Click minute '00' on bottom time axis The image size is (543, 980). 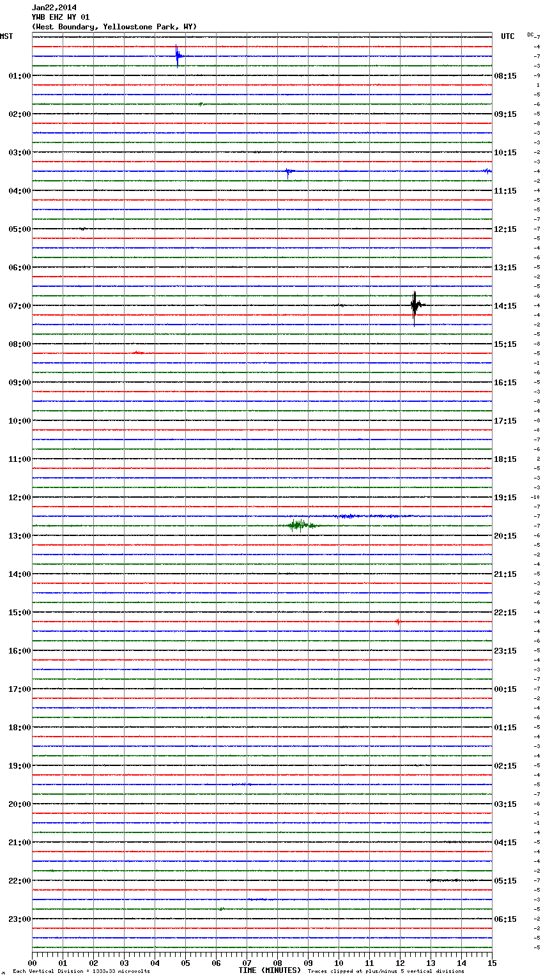coord(32,963)
